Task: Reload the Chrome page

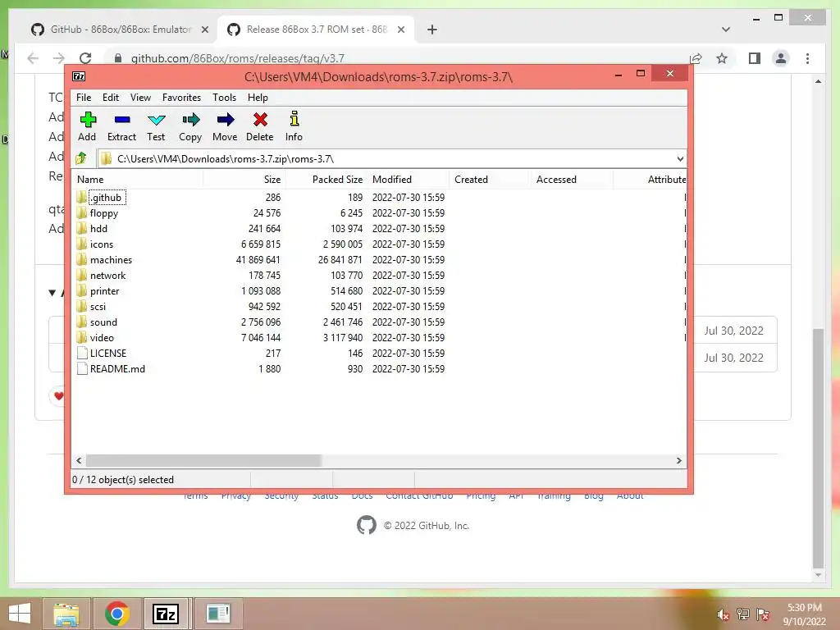Action: [x=85, y=58]
